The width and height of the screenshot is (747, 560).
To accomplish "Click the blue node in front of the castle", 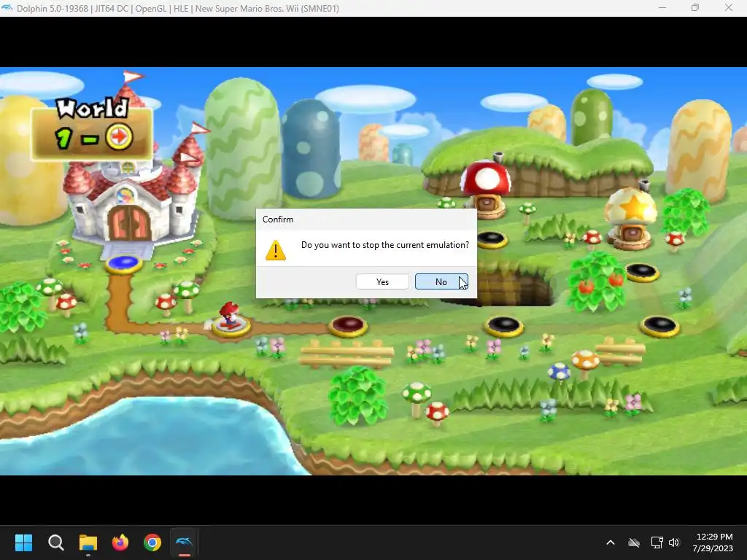I will pyautogui.click(x=124, y=263).
